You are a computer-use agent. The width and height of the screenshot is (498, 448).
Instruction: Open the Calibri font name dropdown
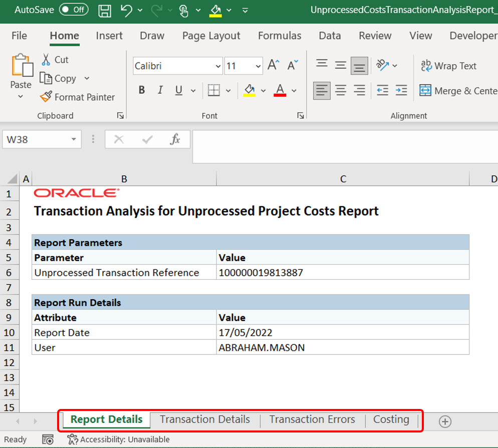[x=218, y=66]
